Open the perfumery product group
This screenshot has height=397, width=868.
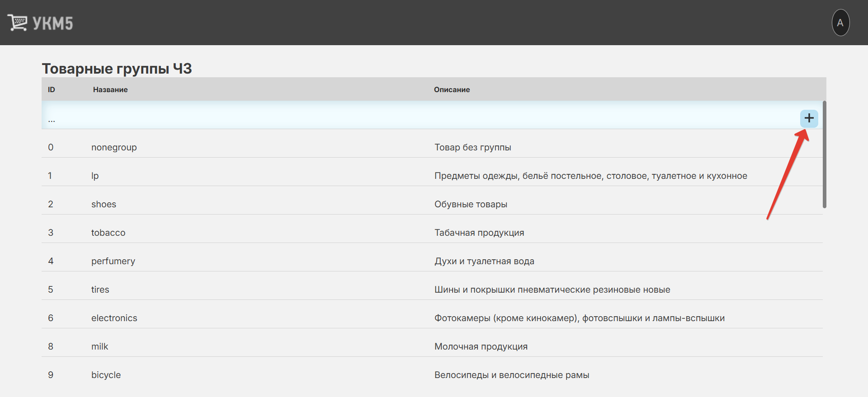tap(113, 261)
